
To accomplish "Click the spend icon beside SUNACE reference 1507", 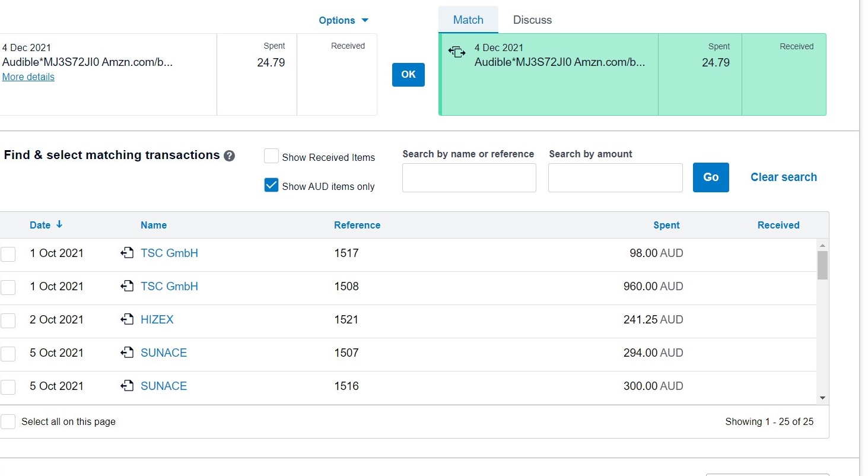I will (126, 353).
